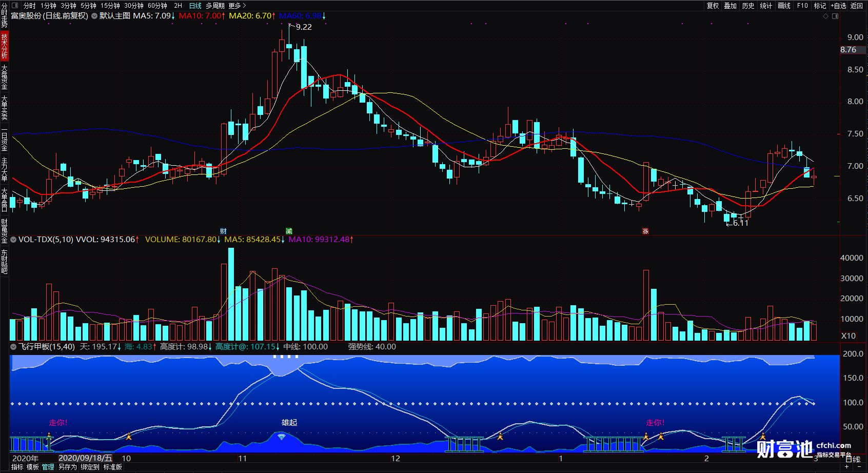Select the 2H period

click(178, 6)
